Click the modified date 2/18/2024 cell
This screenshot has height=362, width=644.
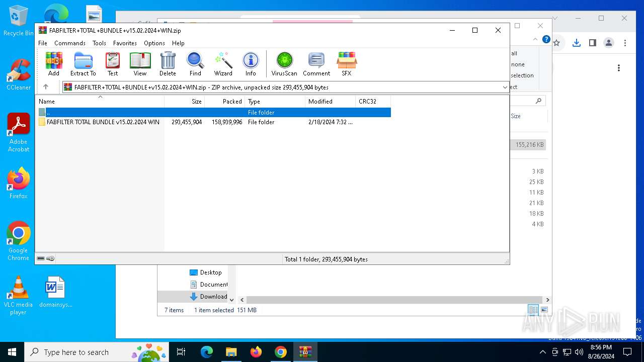click(331, 122)
